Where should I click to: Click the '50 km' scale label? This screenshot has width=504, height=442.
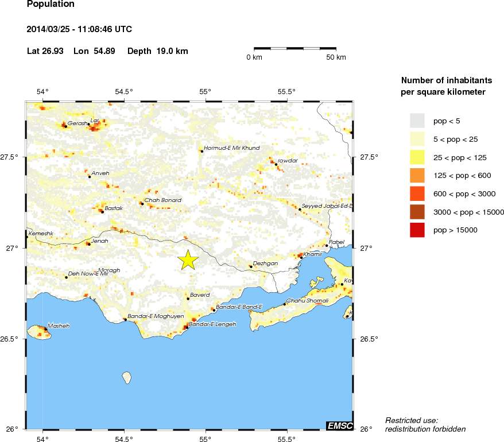point(336,57)
